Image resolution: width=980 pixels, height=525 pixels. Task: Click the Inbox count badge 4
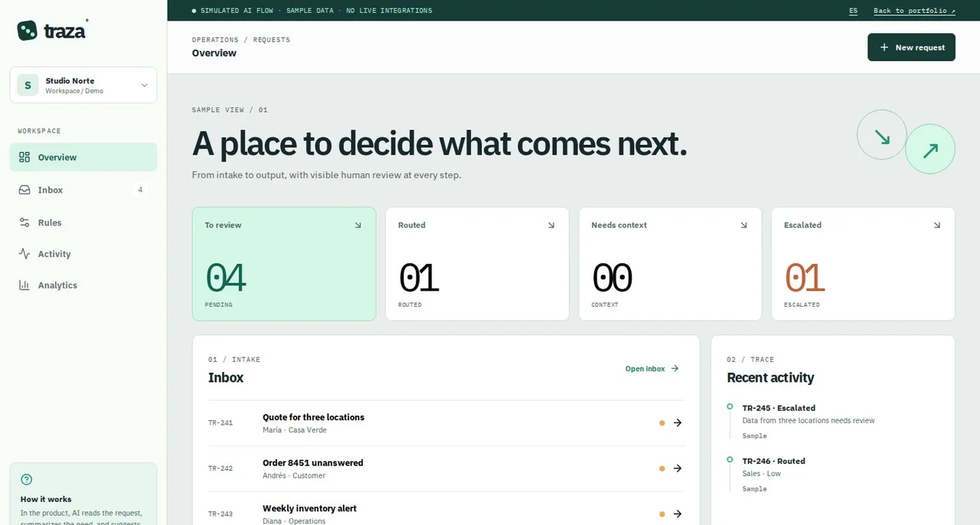click(x=140, y=190)
